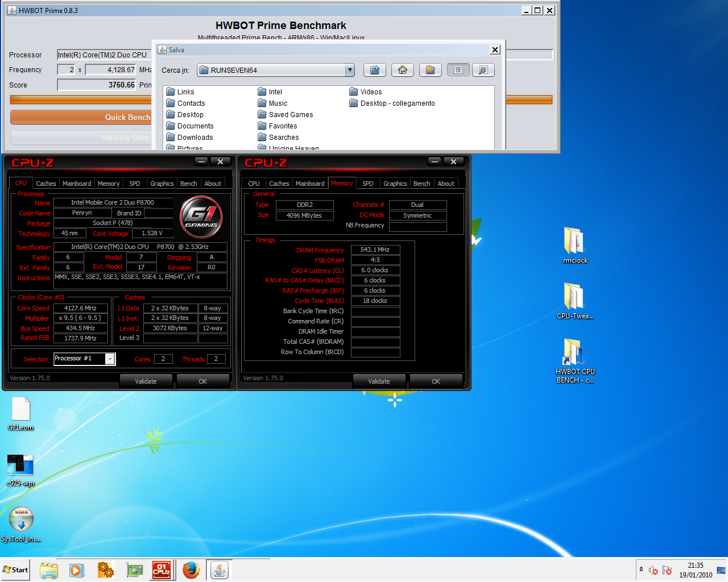Open Windows Media Player from the taskbar
This screenshot has width=728, height=582.
coord(77,570)
